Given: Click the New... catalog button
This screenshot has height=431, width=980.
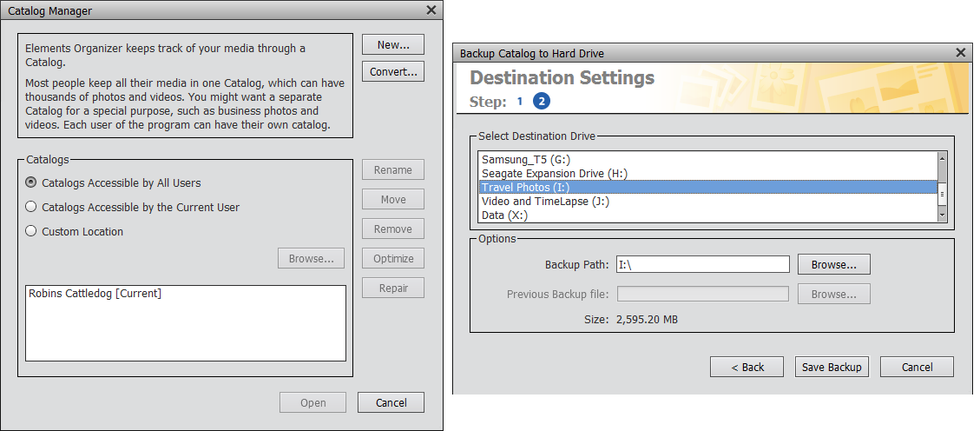Looking at the screenshot, I should [x=393, y=44].
